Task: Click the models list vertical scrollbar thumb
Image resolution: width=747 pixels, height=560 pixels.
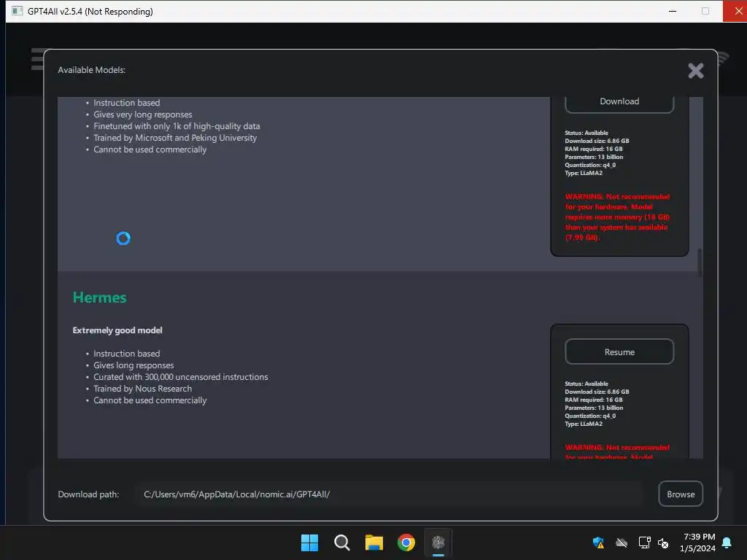Action: point(700,262)
